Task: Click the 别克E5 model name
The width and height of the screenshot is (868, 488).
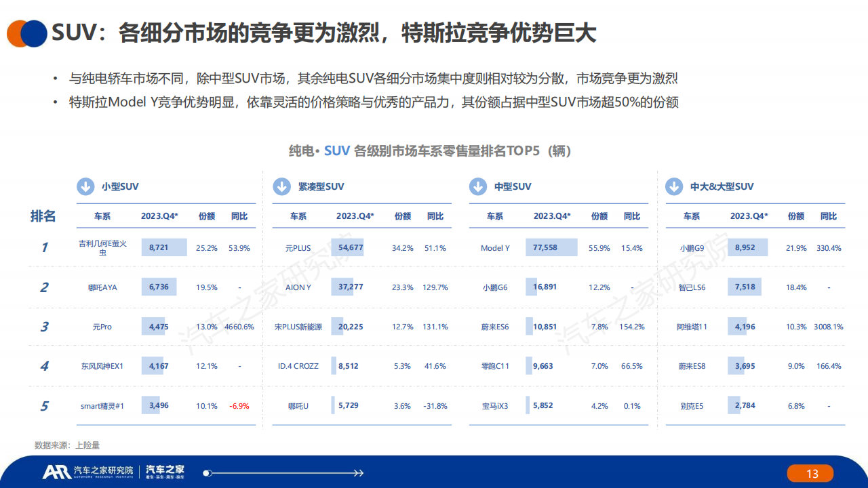Action: [x=692, y=406]
